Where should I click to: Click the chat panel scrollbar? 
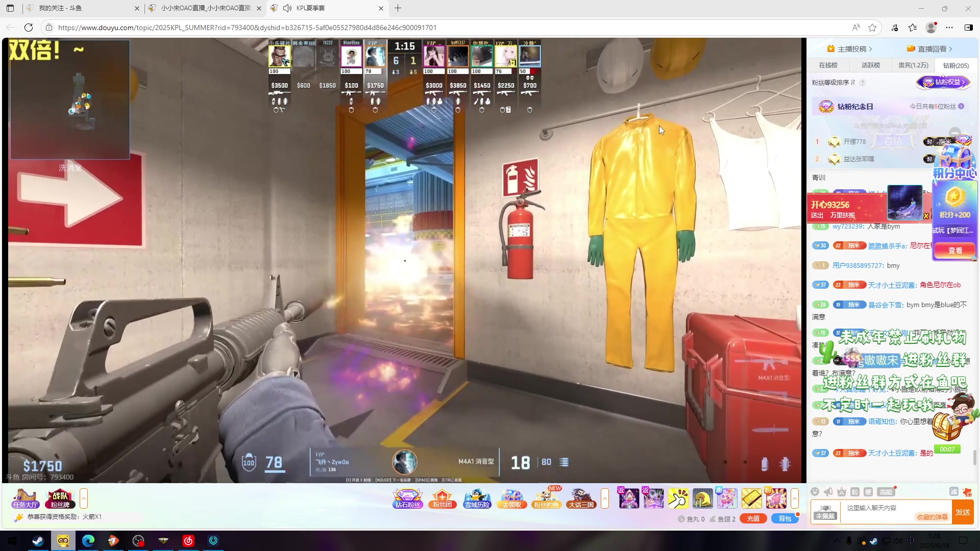point(975,457)
